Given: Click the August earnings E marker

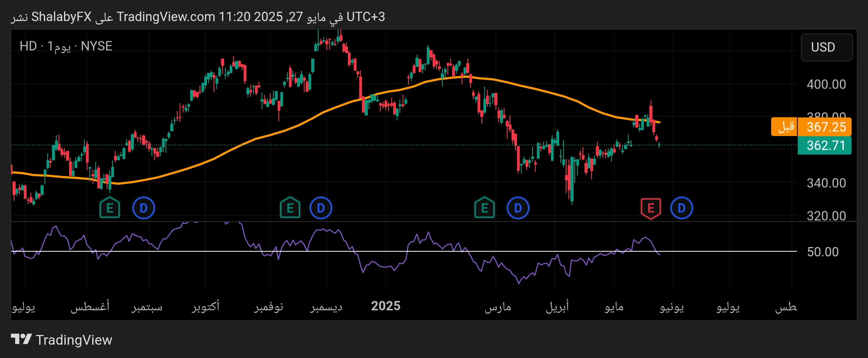Looking at the screenshot, I should pyautogui.click(x=110, y=208).
